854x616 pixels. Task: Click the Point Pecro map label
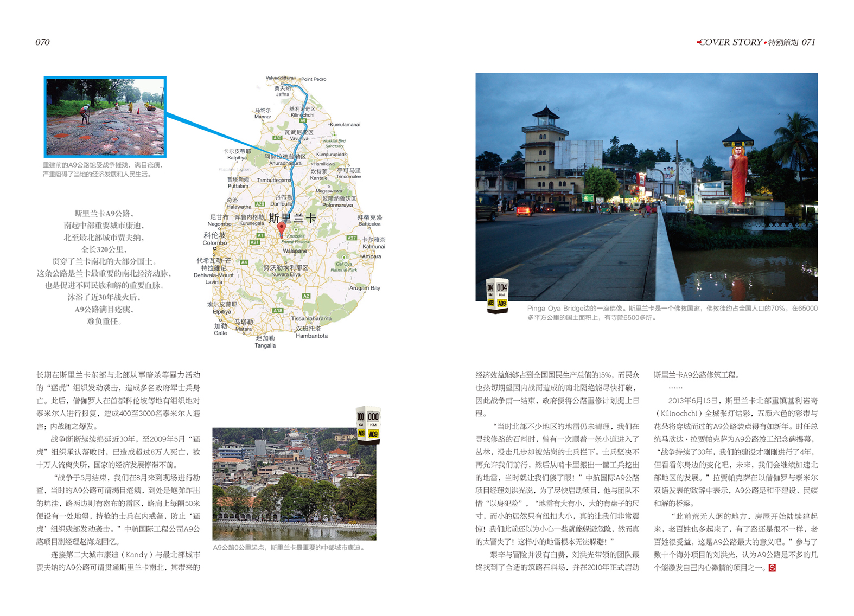[314, 79]
